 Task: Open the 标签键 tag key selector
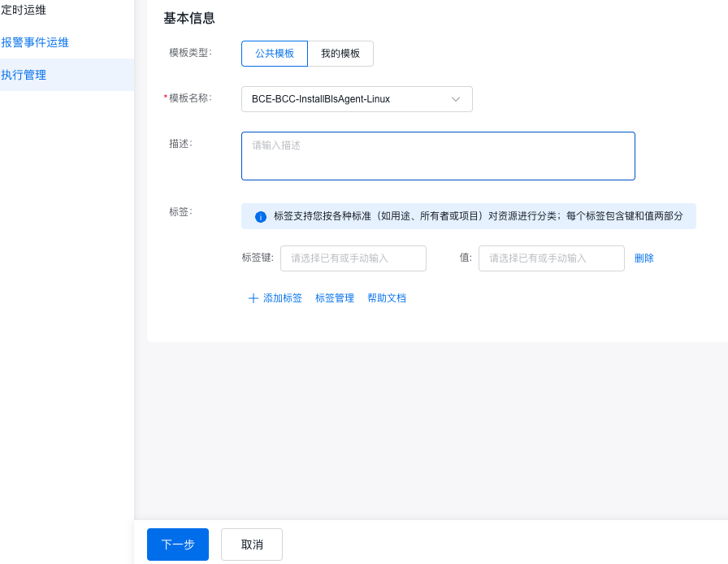[x=353, y=258]
